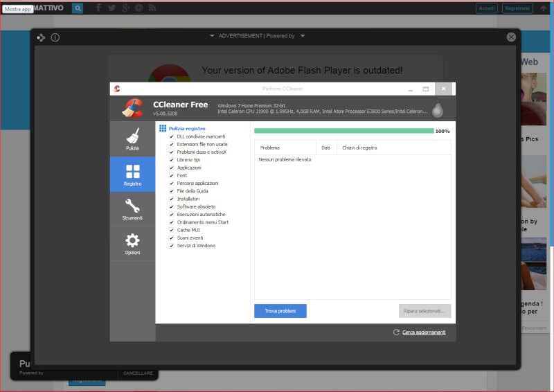The width and height of the screenshot is (554, 392).
Task: Open the website search icon
Action: (x=78, y=8)
